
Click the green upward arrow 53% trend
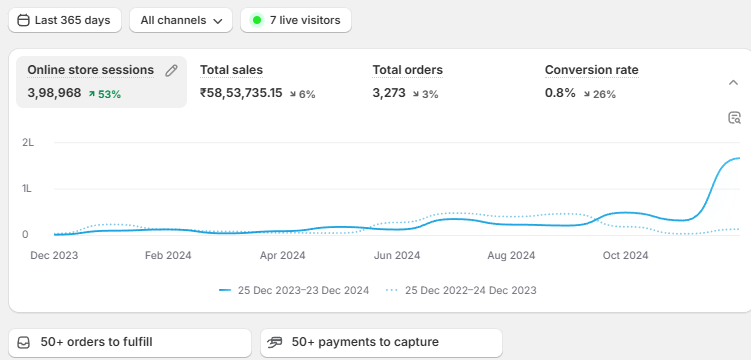(x=104, y=94)
